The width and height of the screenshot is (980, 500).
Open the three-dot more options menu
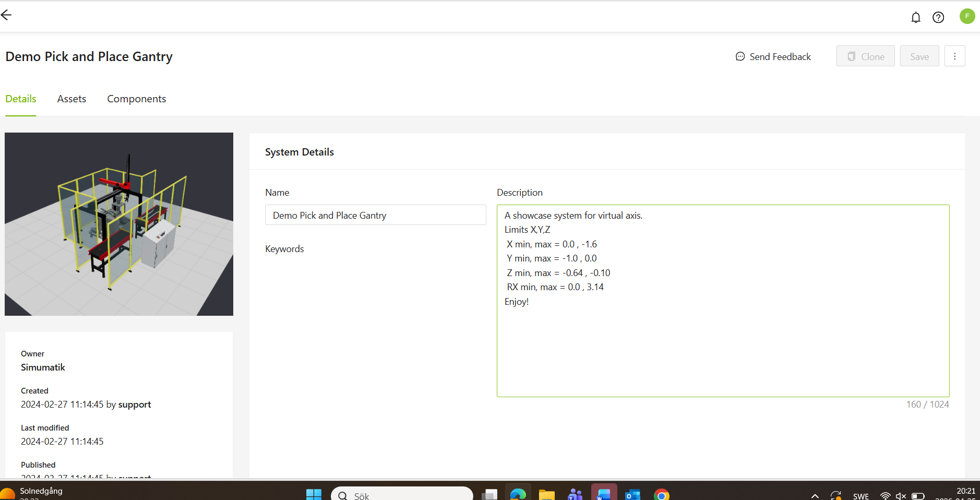click(x=954, y=56)
